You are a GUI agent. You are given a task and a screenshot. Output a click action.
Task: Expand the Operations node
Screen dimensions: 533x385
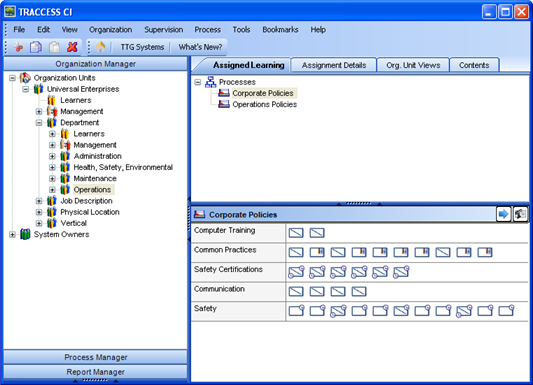(x=52, y=190)
